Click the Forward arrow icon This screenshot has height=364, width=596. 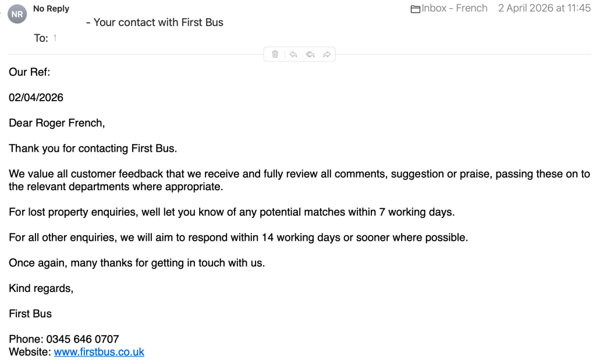click(x=327, y=54)
